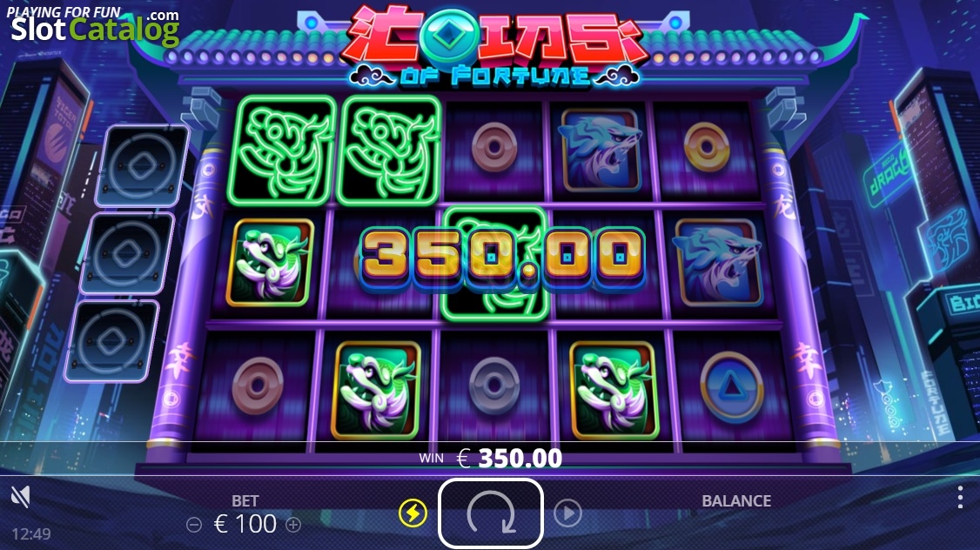Image resolution: width=980 pixels, height=550 pixels.
Task: Click the top-row blue tiger symbol
Action: (x=600, y=150)
